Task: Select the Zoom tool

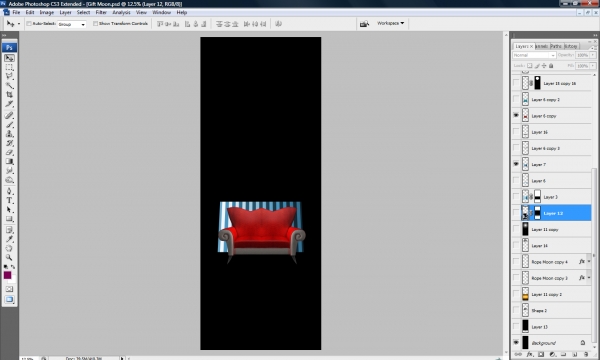Action: click(x=10, y=257)
